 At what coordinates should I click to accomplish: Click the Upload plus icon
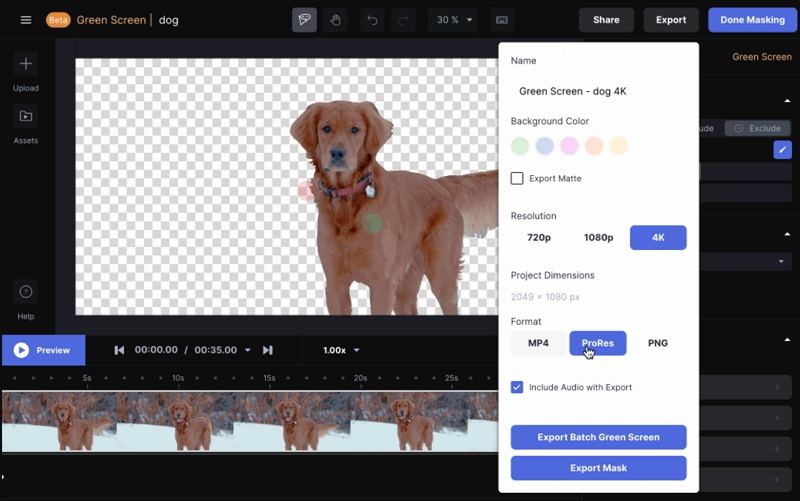tap(26, 63)
